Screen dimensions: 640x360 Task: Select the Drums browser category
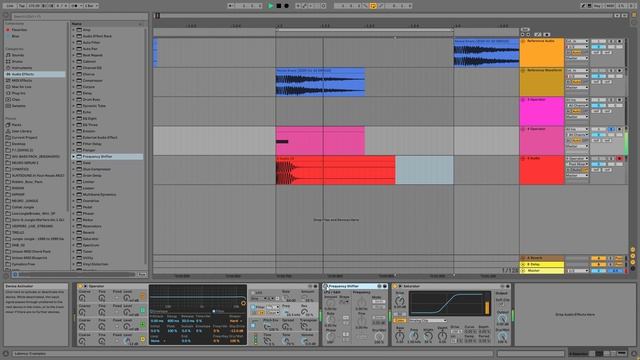pyautogui.click(x=18, y=62)
